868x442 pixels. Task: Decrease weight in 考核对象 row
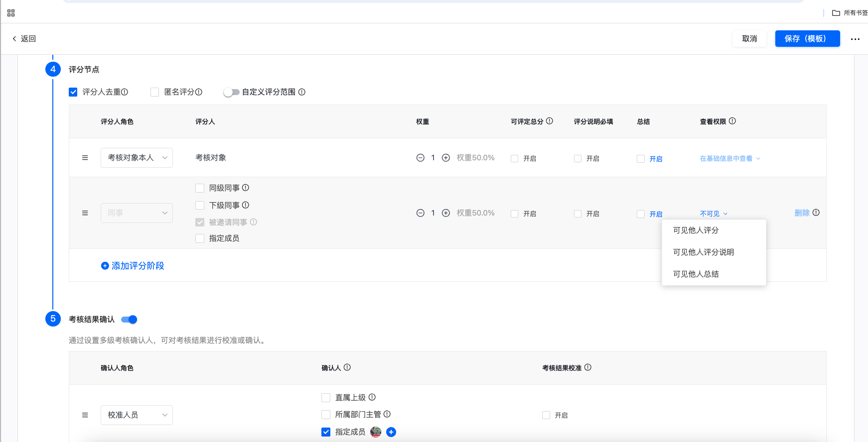(421, 158)
